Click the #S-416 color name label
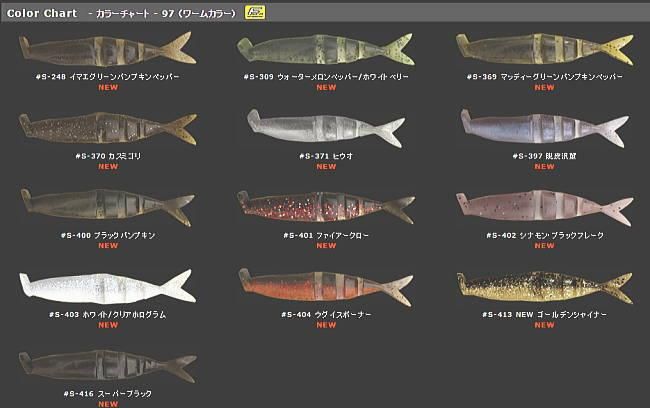The height and width of the screenshot is (408, 650). tap(108, 394)
